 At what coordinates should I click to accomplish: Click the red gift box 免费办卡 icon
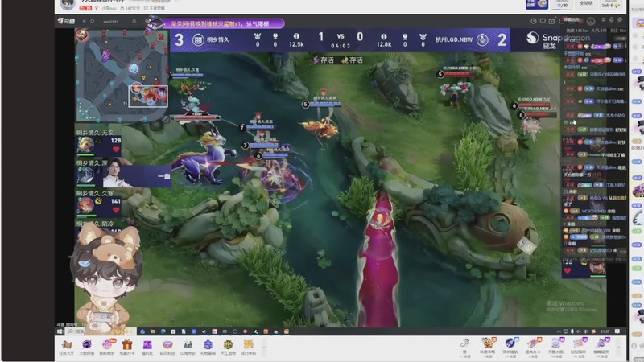[127, 347]
